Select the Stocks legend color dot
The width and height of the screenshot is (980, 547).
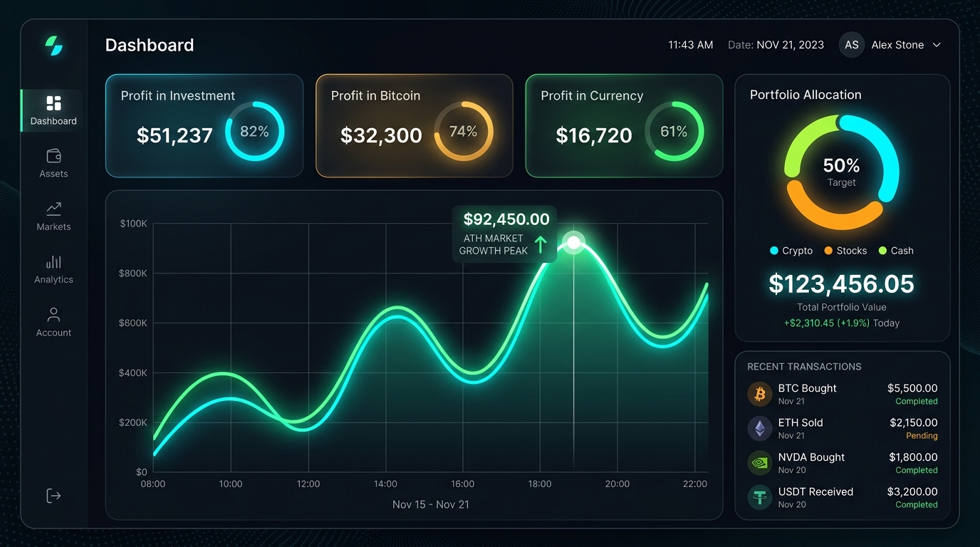click(828, 251)
